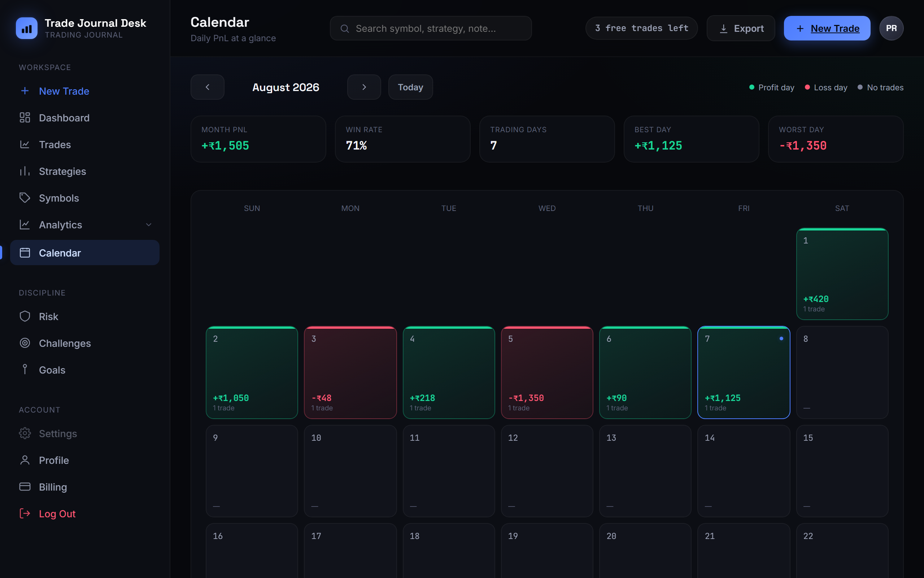Click the Month PnL +₹1,505 value
Viewport: 924px width, 578px height.
click(x=225, y=146)
